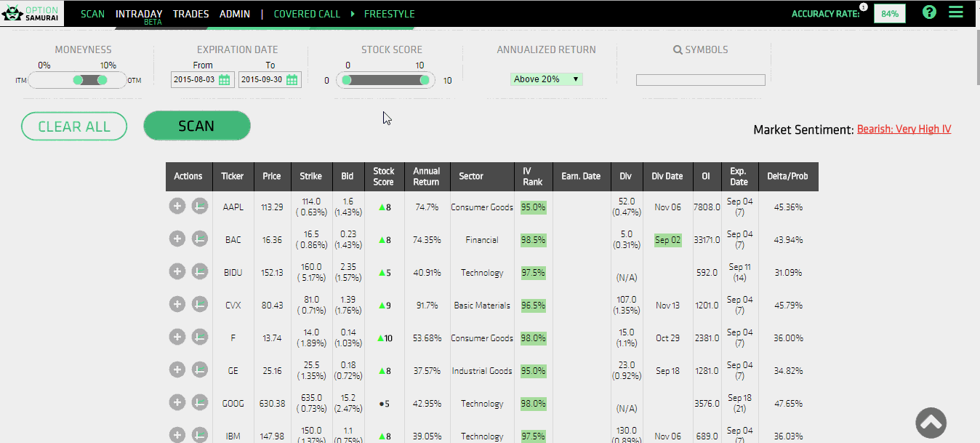Open calendar picker for the To date

pyautogui.click(x=292, y=79)
